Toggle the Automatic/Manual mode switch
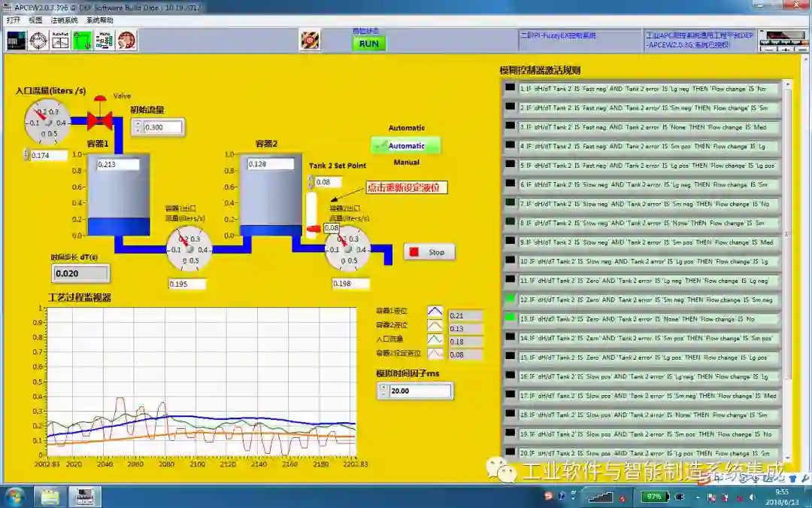 pos(406,145)
